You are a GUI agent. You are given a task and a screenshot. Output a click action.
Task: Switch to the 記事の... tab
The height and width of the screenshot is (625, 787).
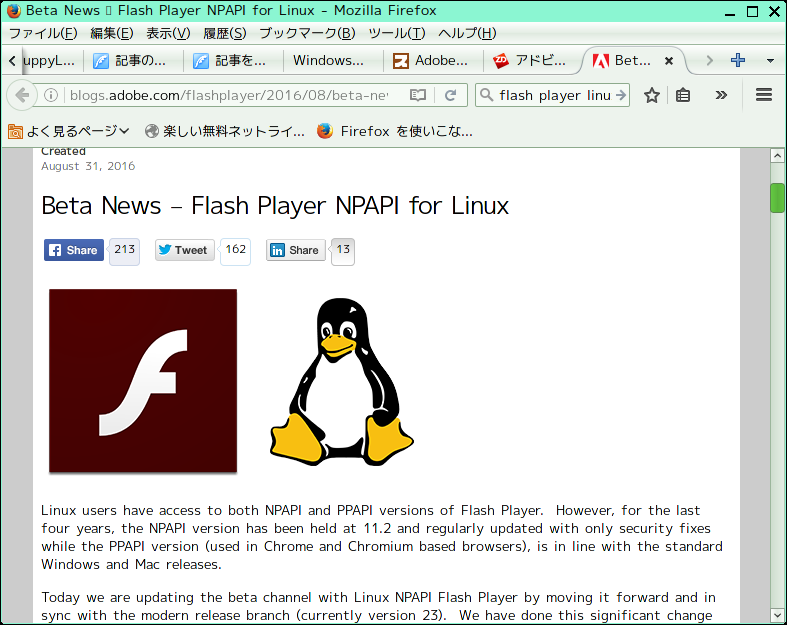[134, 61]
